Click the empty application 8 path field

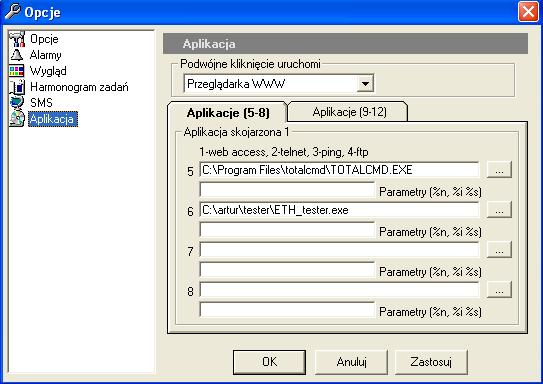(340, 289)
